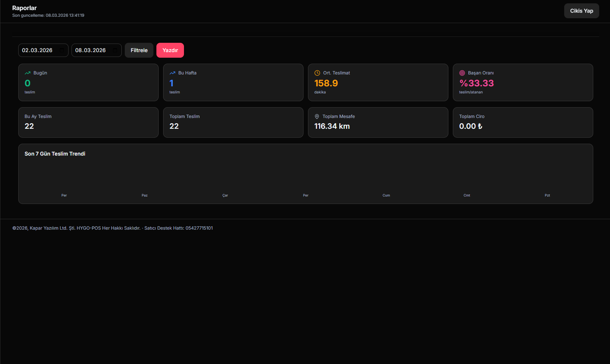Viewport: 610px width, 364px height.
Task: Click the blue trend icon beside Bu Hafta
Action: pyautogui.click(x=172, y=73)
